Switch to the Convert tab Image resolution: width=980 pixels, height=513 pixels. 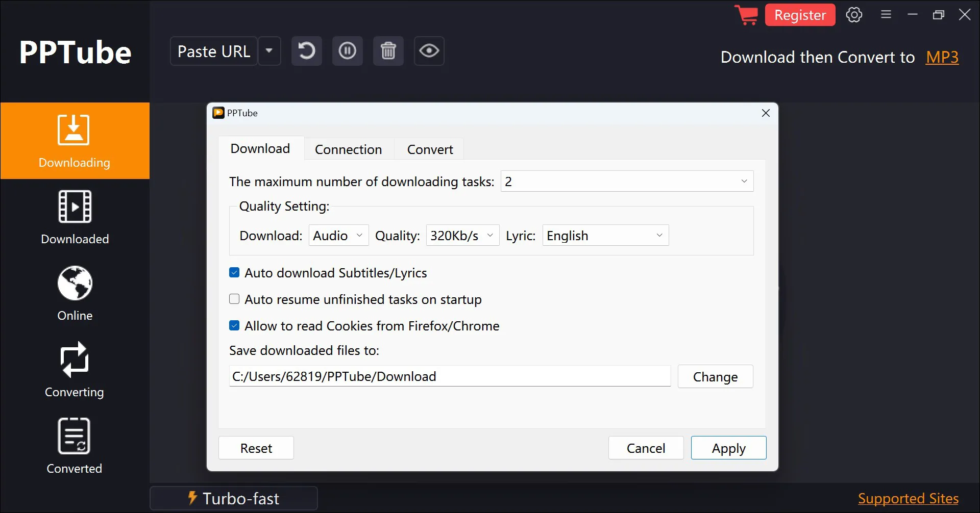[430, 149]
